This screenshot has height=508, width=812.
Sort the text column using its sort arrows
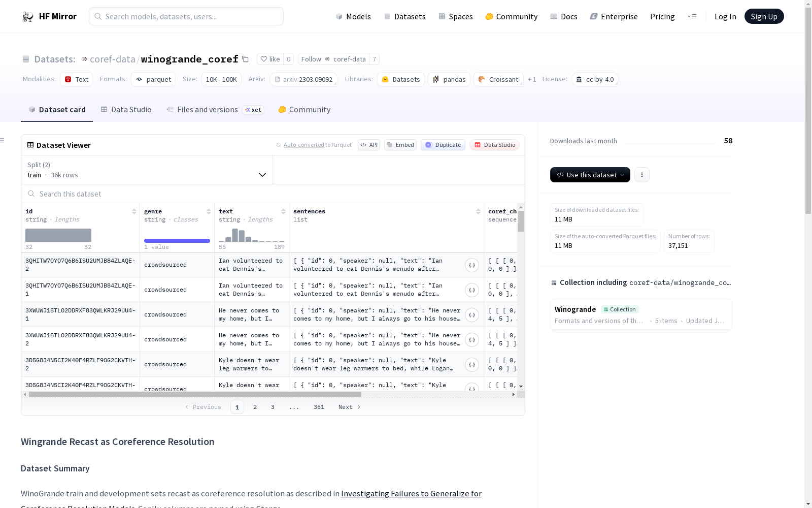click(x=283, y=211)
